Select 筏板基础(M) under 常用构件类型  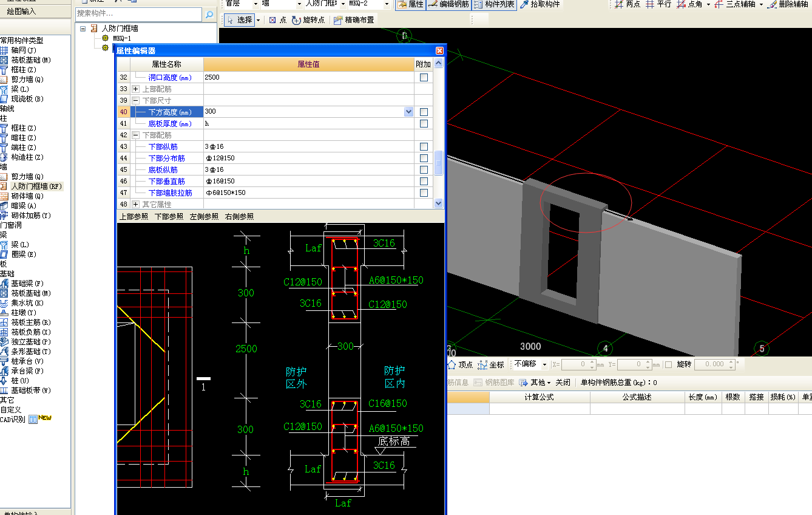coord(30,60)
